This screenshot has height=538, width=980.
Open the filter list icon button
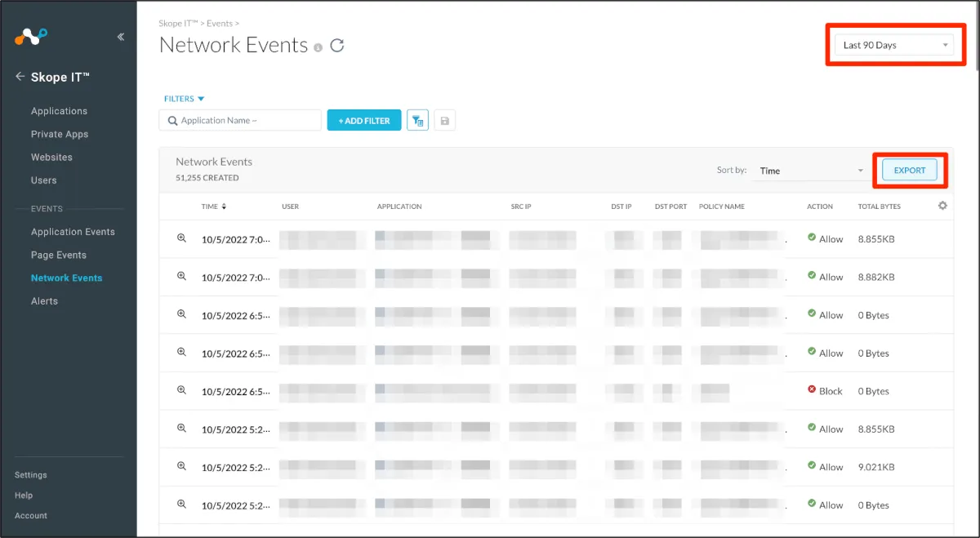pos(417,121)
